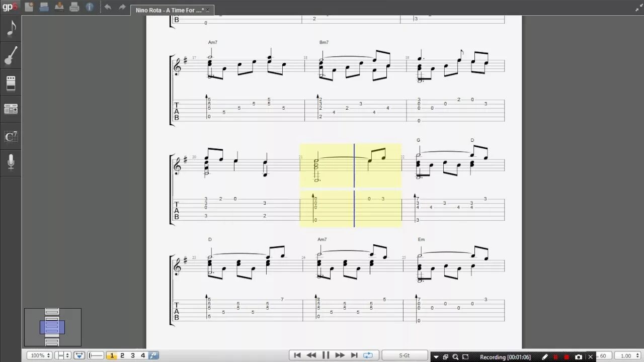
Task: Save the score with save icon
Action: click(59, 7)
